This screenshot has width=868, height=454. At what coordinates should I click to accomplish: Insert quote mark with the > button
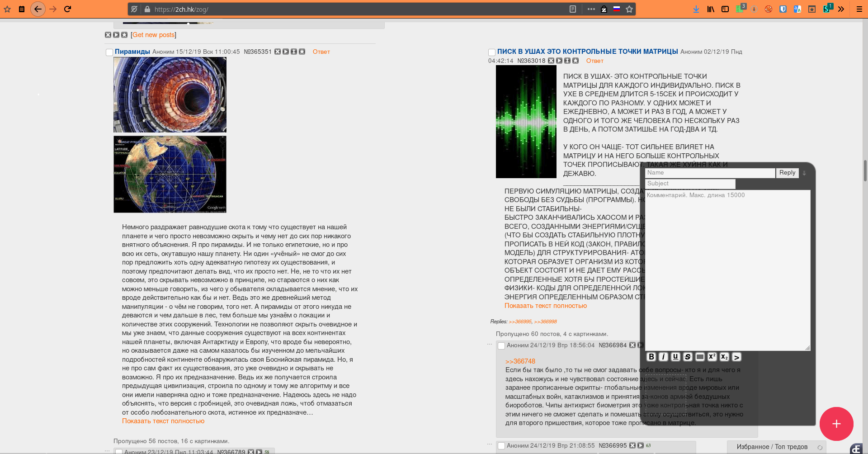pos(737,357)
